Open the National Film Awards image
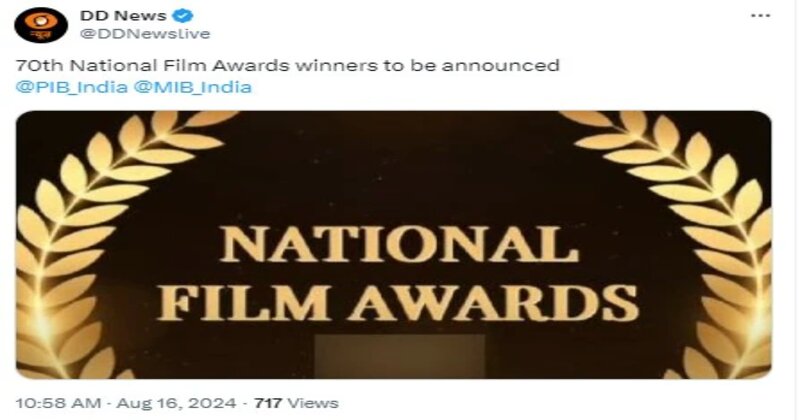This screenshot has width=800, height=420. (x=394, y=245)
